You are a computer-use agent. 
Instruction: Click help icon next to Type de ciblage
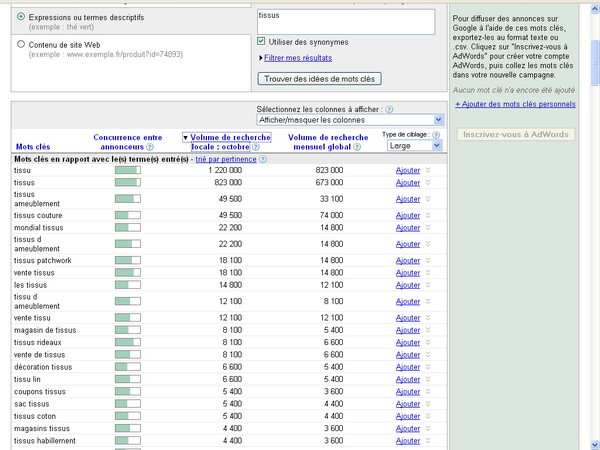(x=436, y=134)
